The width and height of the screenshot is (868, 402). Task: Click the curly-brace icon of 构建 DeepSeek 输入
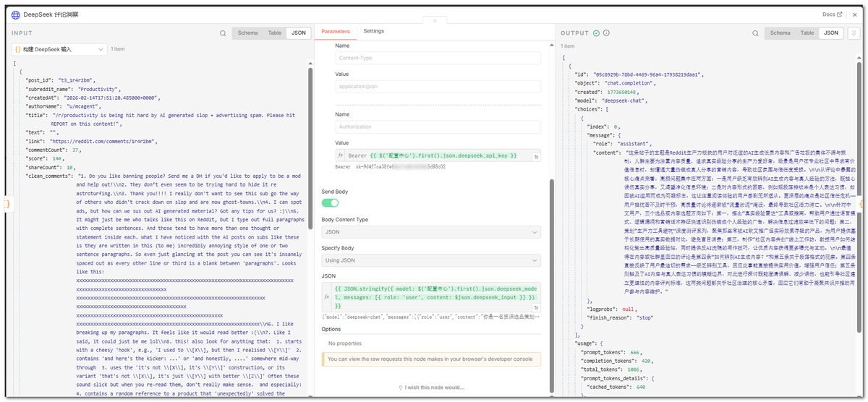[18, 49]
